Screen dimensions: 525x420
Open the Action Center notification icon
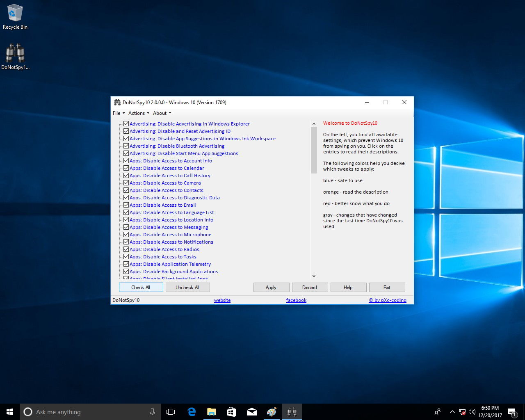tap(512, 412)
